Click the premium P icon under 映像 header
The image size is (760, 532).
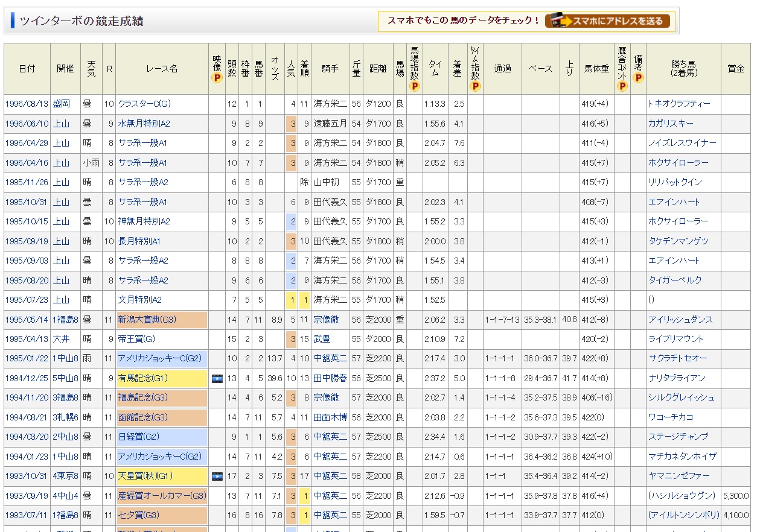(x=217, y=78)
